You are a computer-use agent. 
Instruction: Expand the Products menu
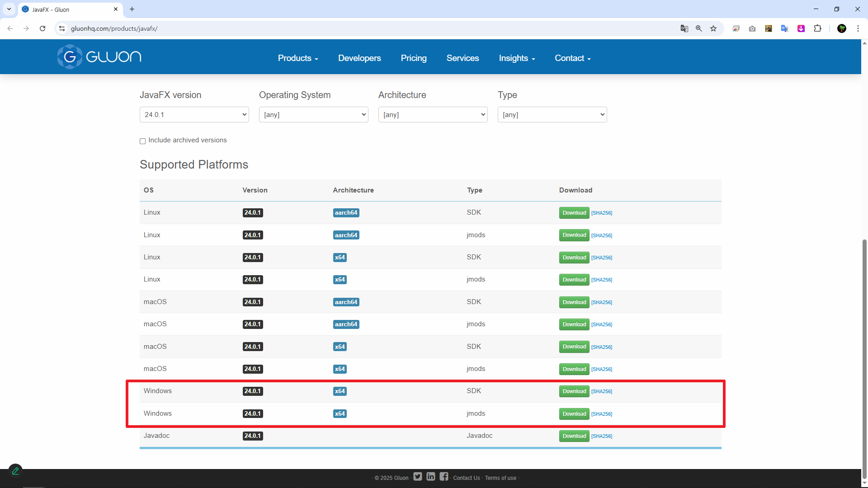(x=298, y=58)
